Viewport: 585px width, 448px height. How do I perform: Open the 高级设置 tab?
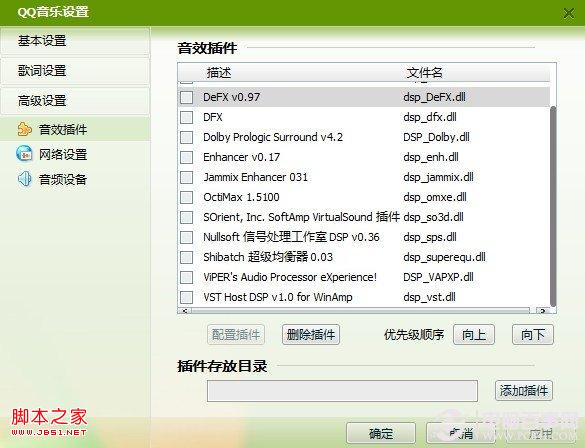[75, 100]
